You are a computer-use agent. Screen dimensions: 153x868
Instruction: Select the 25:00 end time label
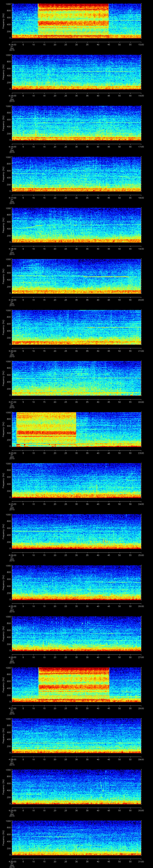coord(141,555)
